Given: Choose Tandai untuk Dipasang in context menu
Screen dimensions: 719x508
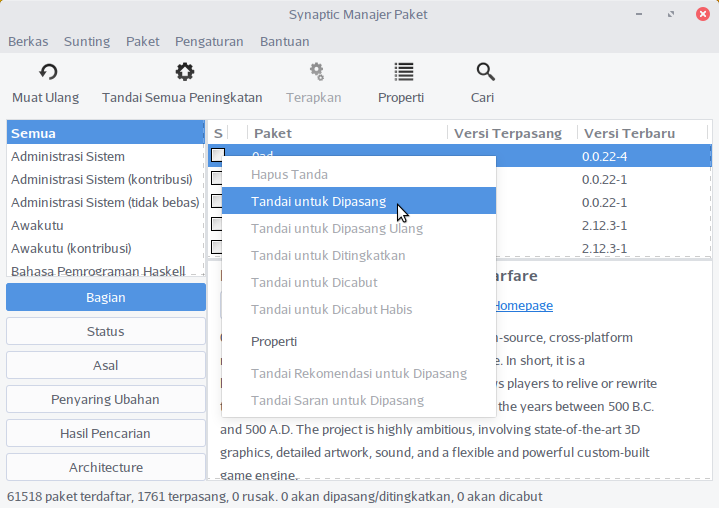Looking at the screenshot, I should click(318, 201).
